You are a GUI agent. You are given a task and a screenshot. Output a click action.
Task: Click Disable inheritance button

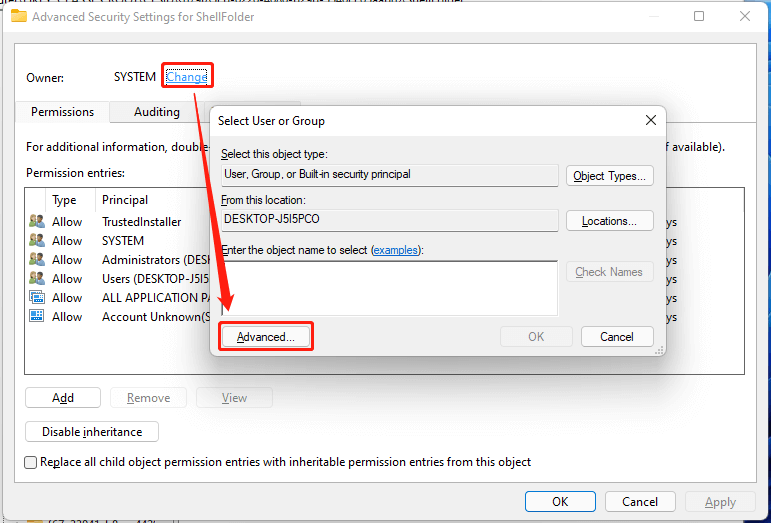click(x=92, y=432)
